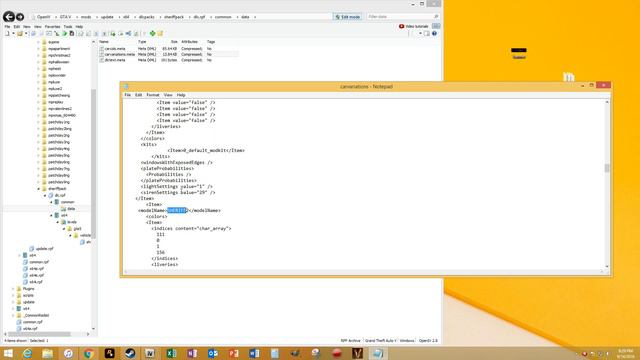Select the data folder in tree

pyautogui.click(x=71, y=209)
